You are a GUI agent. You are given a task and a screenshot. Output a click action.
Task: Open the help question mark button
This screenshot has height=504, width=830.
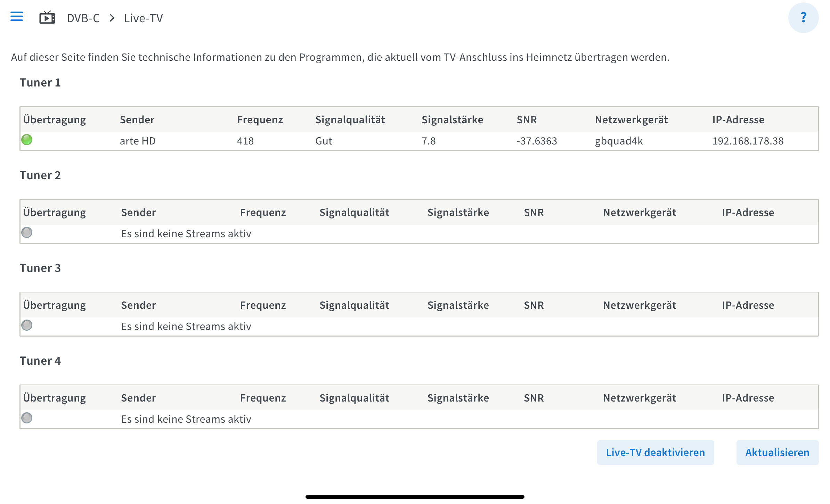[803, 18]
